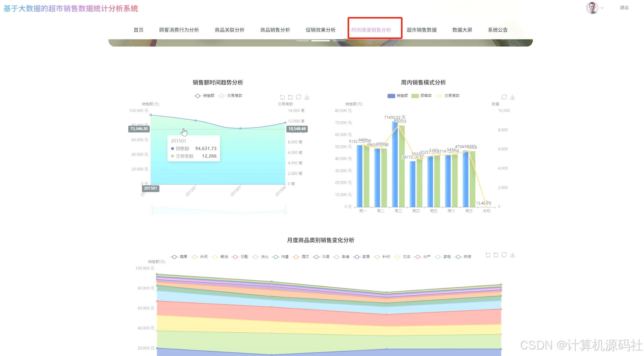This screenshot has height=356, width=644.
Task: Toggle 日配 category in monthly legend
Action: click(240, 257)
